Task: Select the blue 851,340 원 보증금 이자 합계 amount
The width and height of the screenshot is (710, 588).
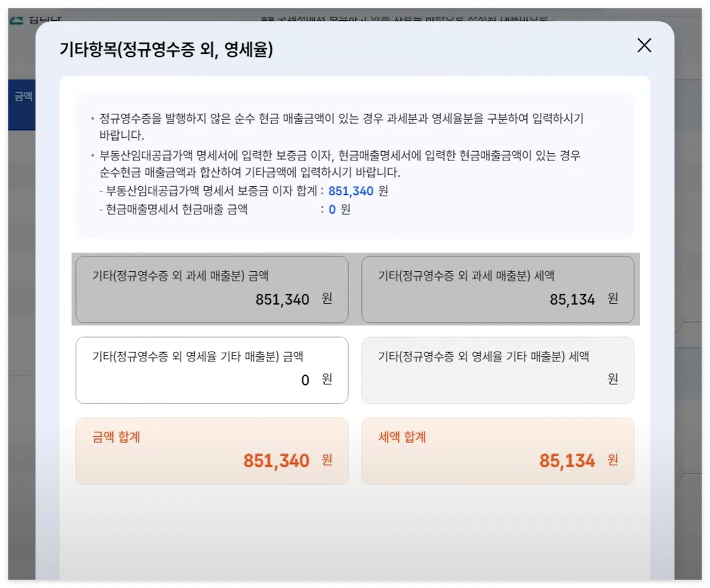Action: click(x=351, y=191)
